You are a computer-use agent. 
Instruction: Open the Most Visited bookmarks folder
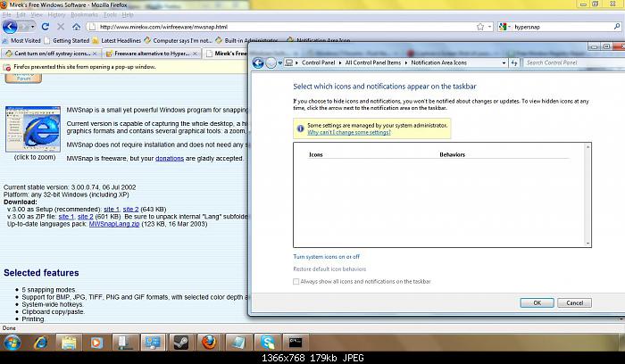pyautogui.click(x=21, y=41)
